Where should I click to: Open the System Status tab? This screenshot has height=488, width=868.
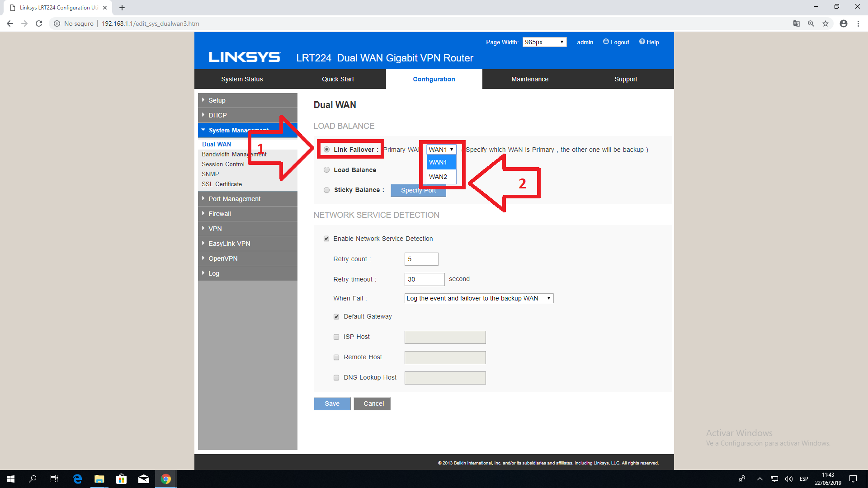click(242, 79)
